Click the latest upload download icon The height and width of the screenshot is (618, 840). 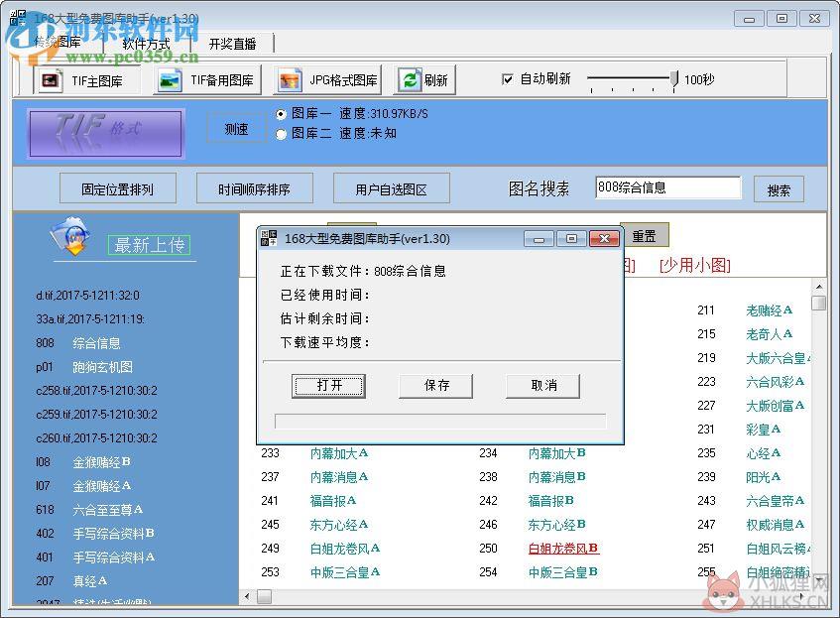(x=70, y=236)
